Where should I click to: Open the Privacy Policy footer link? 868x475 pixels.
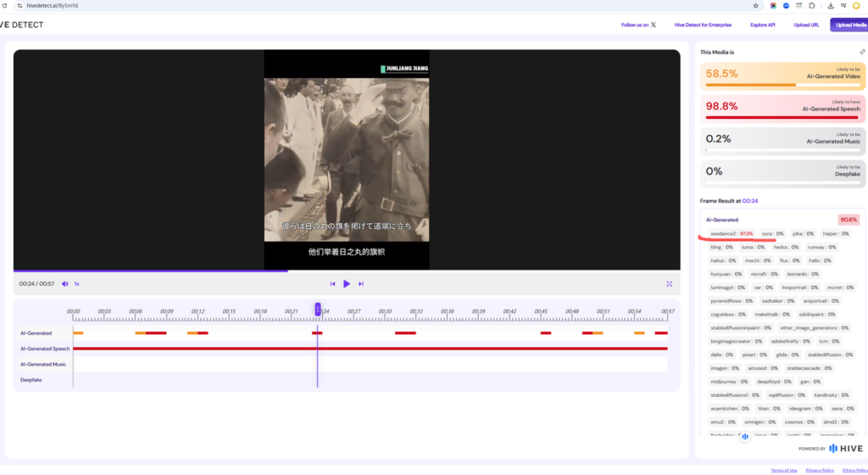(820, 471)
